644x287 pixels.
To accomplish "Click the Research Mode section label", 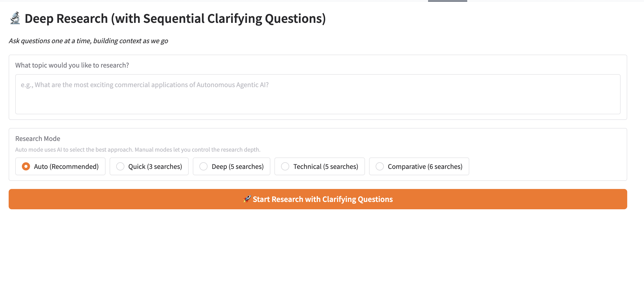I will coord(38,139).
